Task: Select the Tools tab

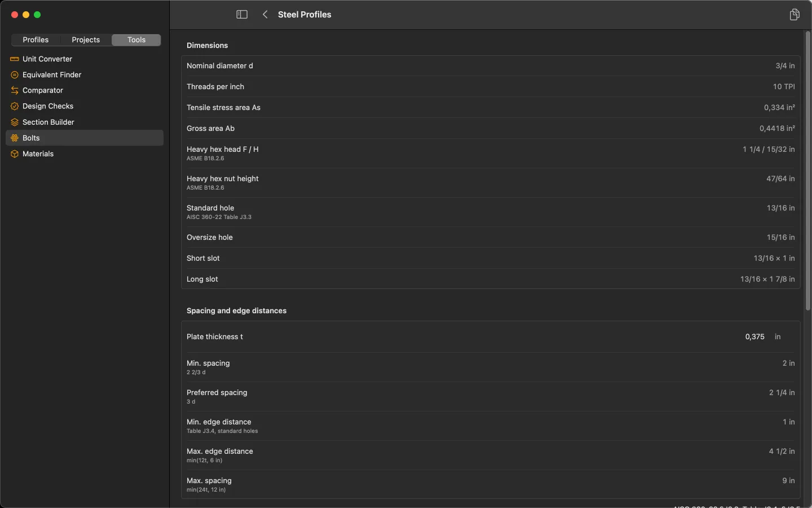Action: point(136,40)
